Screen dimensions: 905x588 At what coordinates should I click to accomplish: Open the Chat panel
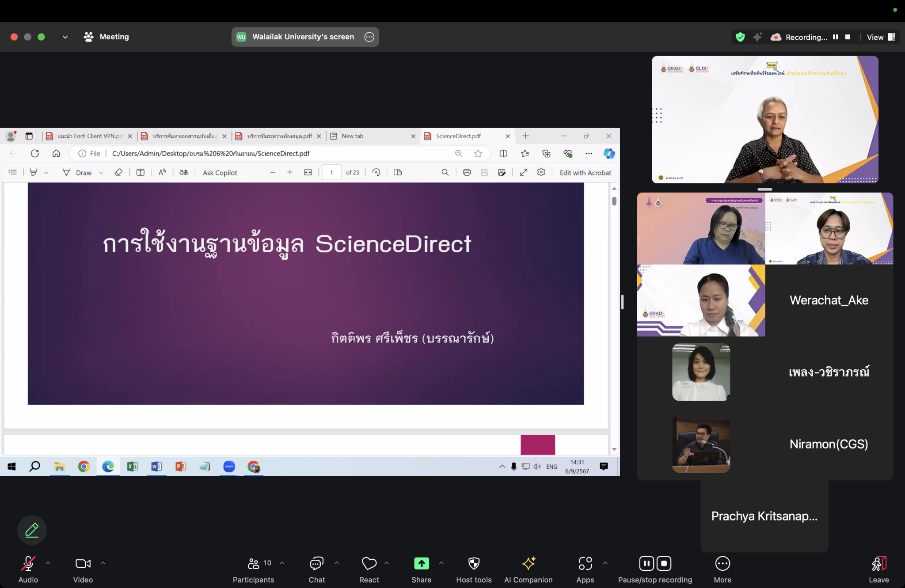(316, 563)
